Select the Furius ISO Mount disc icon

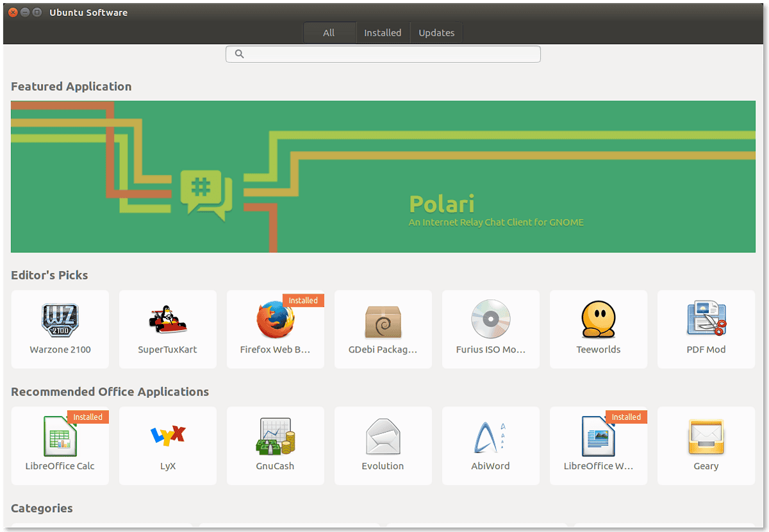click(x=491, y=319)
